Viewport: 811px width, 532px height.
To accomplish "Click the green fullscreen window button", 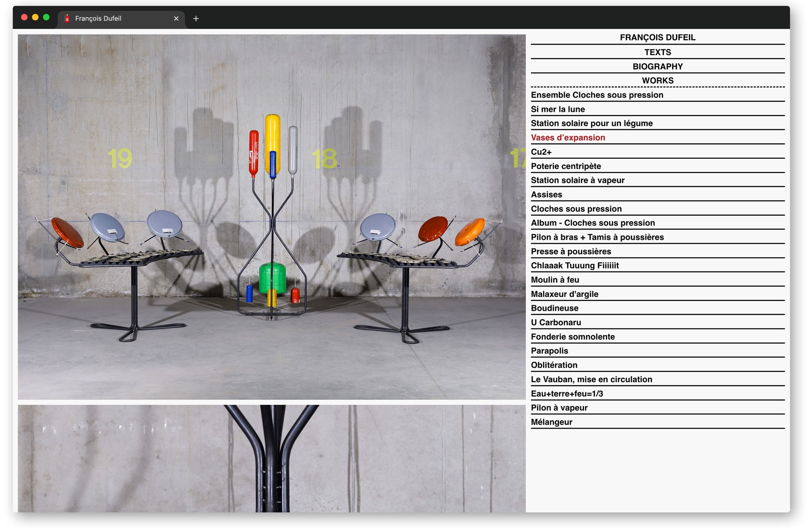I will coord(46,17).
